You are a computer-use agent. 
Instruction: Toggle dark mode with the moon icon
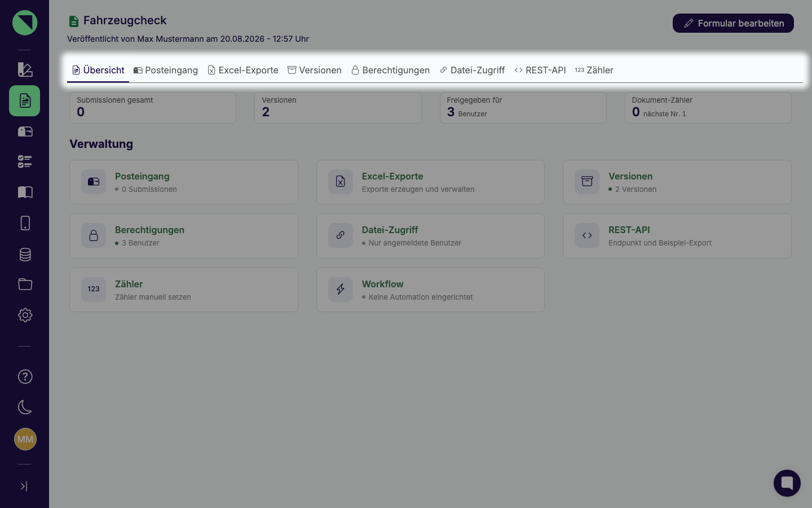(25, 407)
